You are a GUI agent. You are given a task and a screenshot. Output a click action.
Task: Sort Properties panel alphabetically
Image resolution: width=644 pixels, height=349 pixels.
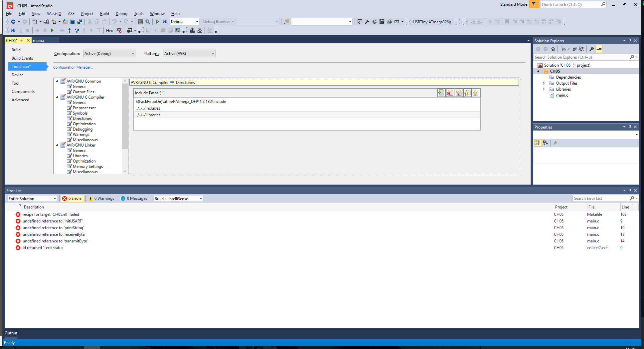pos(546,143)
